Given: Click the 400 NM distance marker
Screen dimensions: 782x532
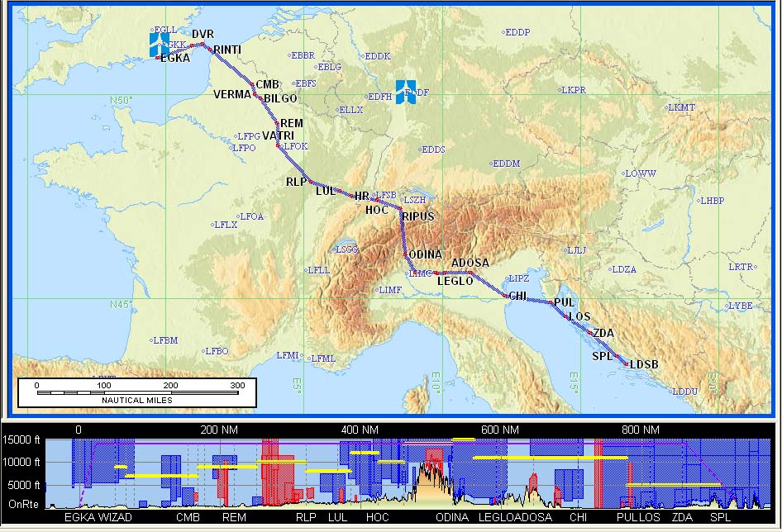Looking at the screenshot, I should (360, 430).
